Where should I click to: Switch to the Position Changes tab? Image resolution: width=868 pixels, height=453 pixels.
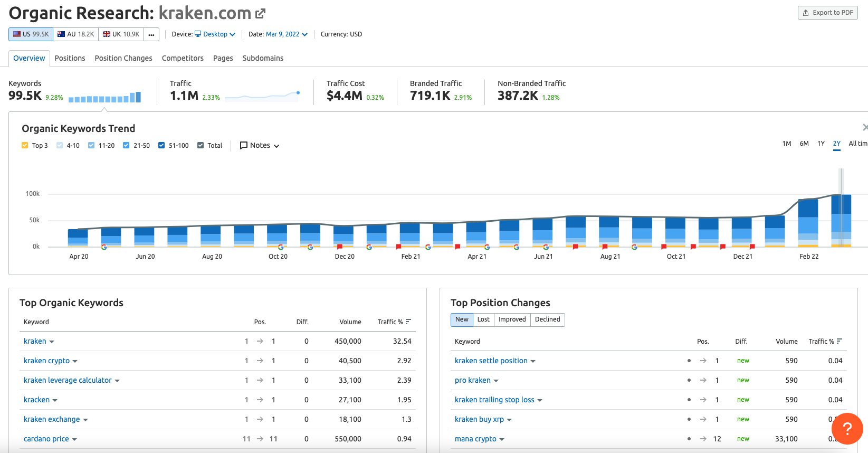(x=123, y=58)
